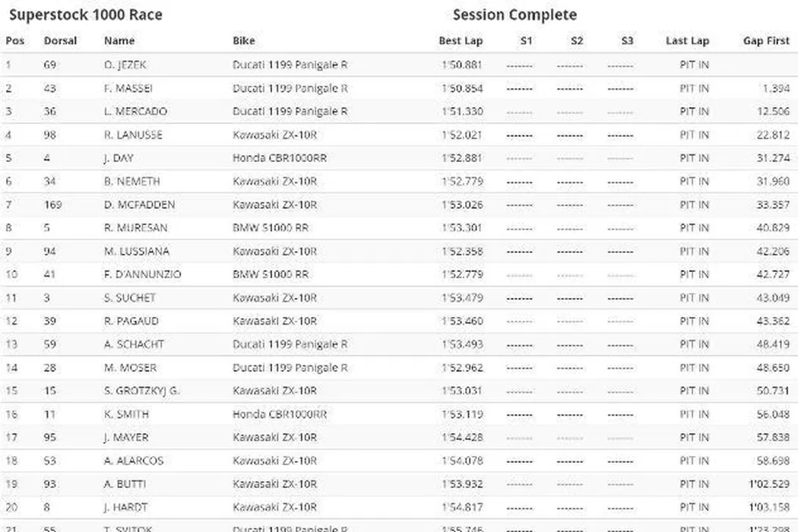
Task: Select the "S2" sector column header
Action: coord(577,41)
